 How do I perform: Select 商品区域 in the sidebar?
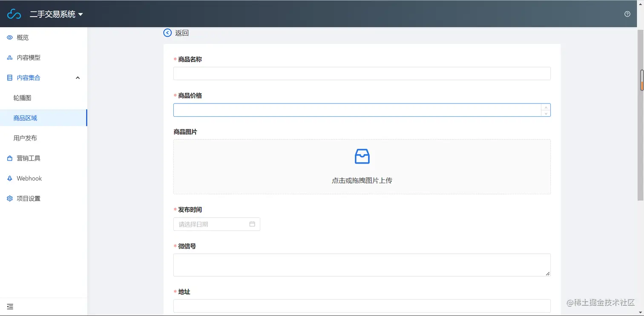(43, 118)
